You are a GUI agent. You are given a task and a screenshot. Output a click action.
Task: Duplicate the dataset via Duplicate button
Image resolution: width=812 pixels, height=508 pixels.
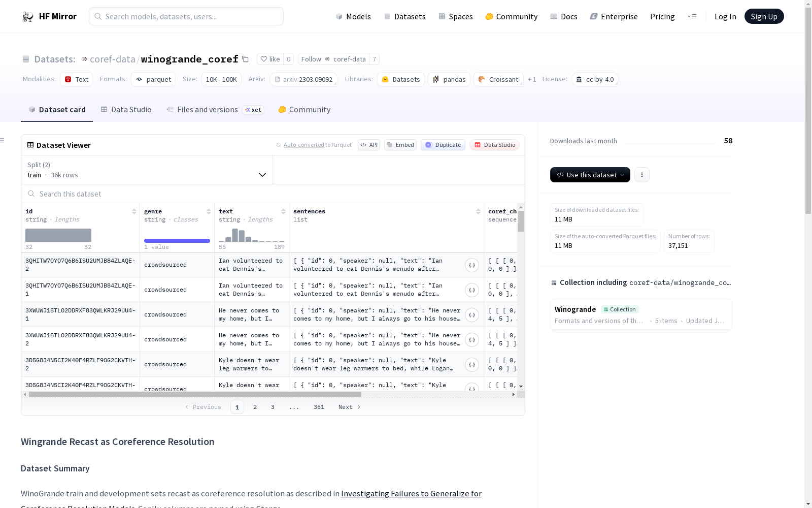443,145
